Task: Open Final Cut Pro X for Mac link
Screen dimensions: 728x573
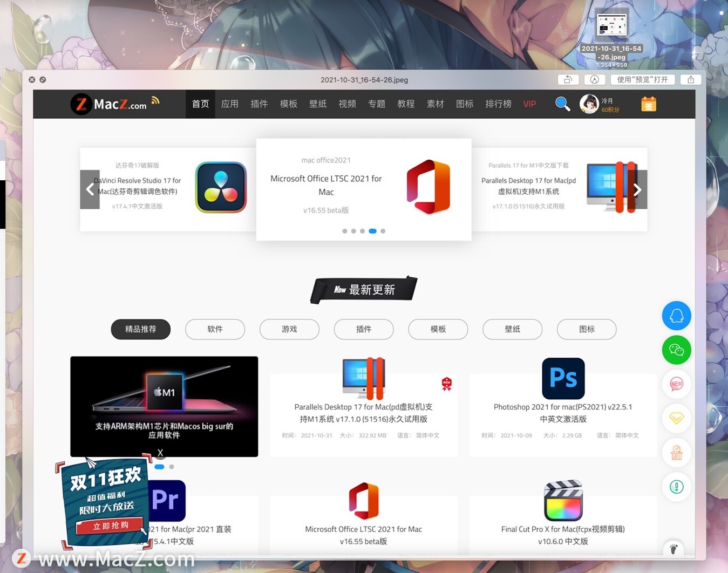Action: (563, 535)
